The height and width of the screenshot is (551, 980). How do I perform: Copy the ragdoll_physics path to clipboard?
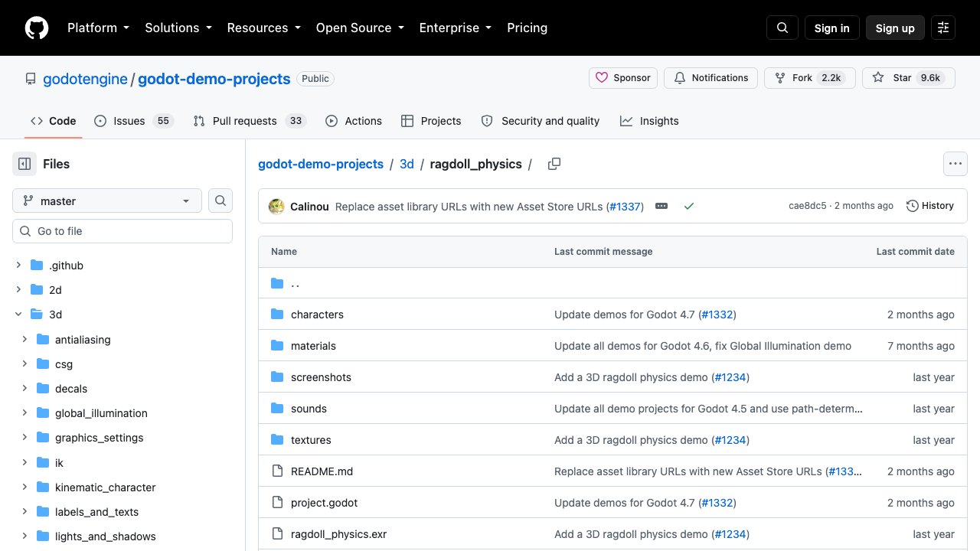tap(554, 164)
